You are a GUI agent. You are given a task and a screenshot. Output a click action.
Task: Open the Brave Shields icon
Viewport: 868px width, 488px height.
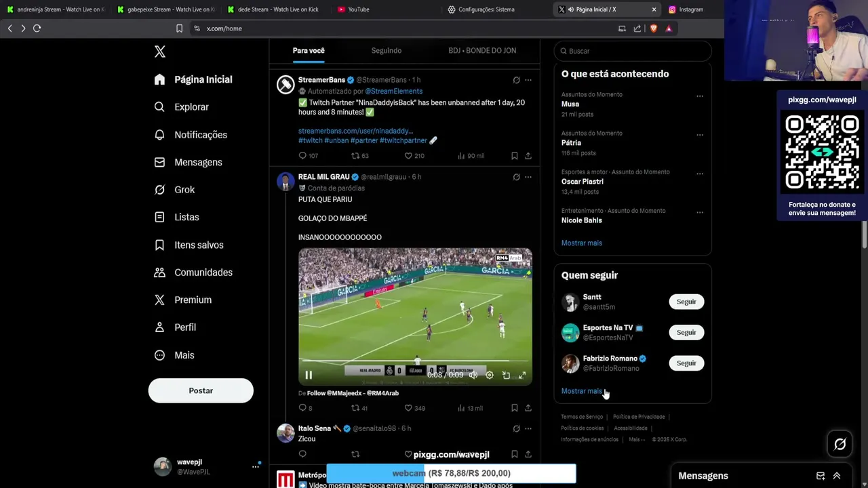[654, 28]
